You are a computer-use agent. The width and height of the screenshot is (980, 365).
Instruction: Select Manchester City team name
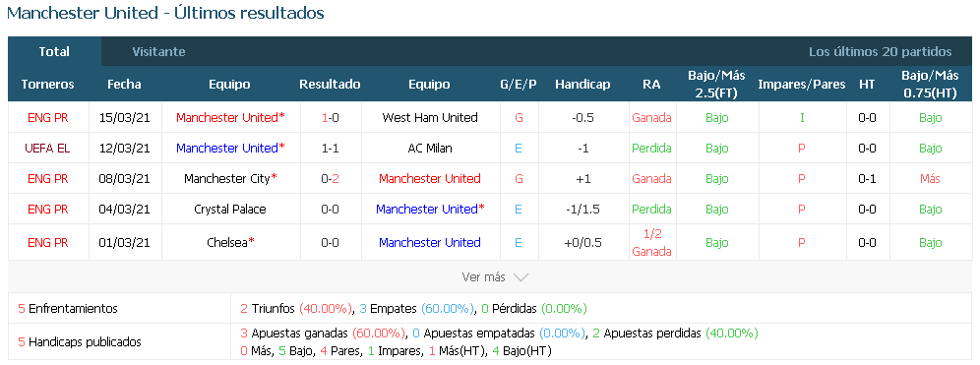coord(227,179)
